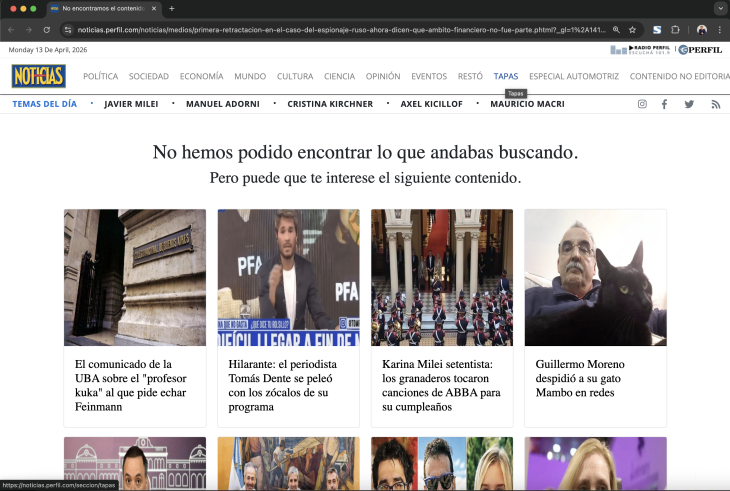Click the Noticias logo
The width and height of the screenshot is (730, 491).
click(x=39, y=76)
